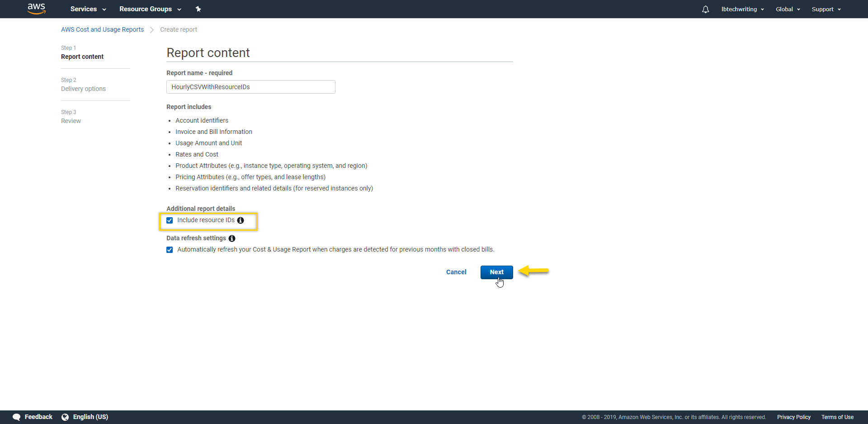The image size is (868, 424).
Task: Select Step 3 Review
Action: tap(71, 117)
